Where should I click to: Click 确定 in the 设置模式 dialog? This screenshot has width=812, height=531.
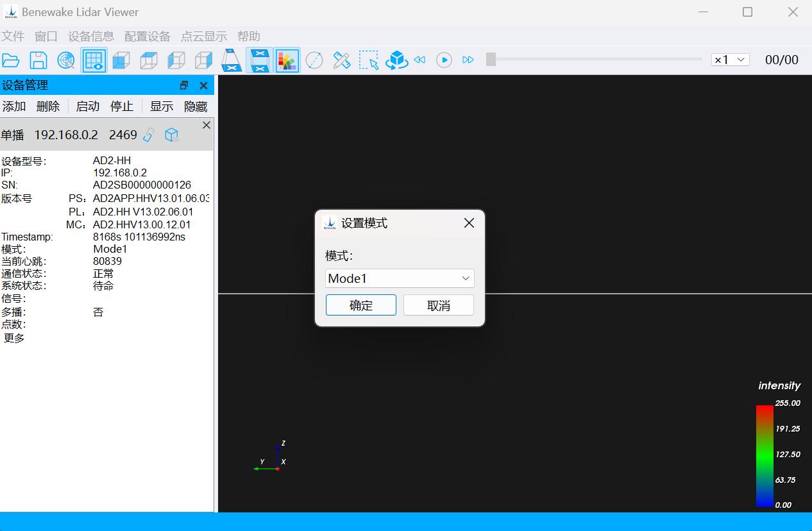click(x=361, y=305)
